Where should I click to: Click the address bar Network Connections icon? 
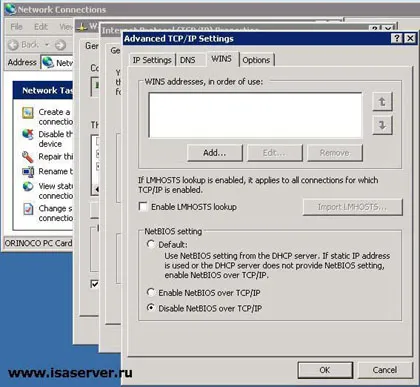(48, 62)
